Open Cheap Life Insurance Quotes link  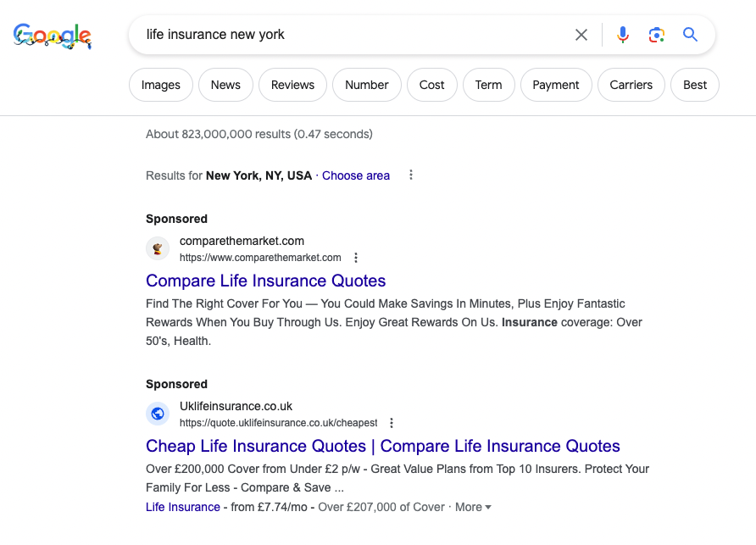click(383, 446)
